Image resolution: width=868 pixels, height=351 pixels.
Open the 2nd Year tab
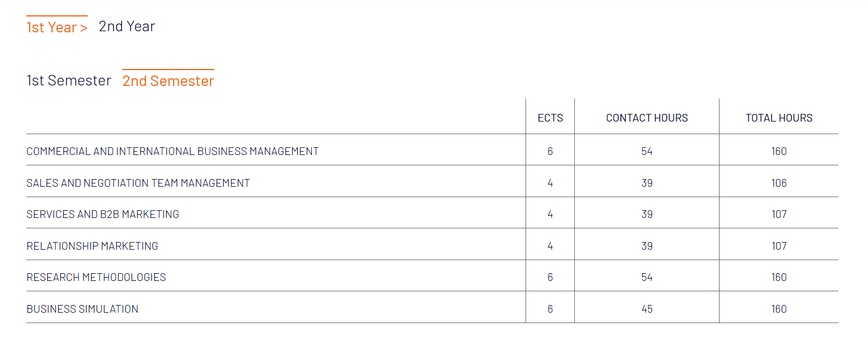[127, 26]
